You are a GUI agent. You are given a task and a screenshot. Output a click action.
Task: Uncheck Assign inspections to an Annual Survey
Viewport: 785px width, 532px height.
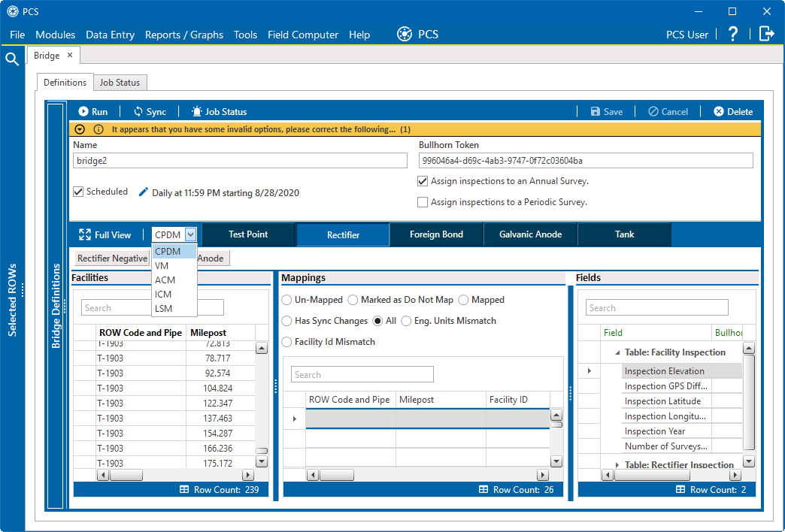coord(423,181)
